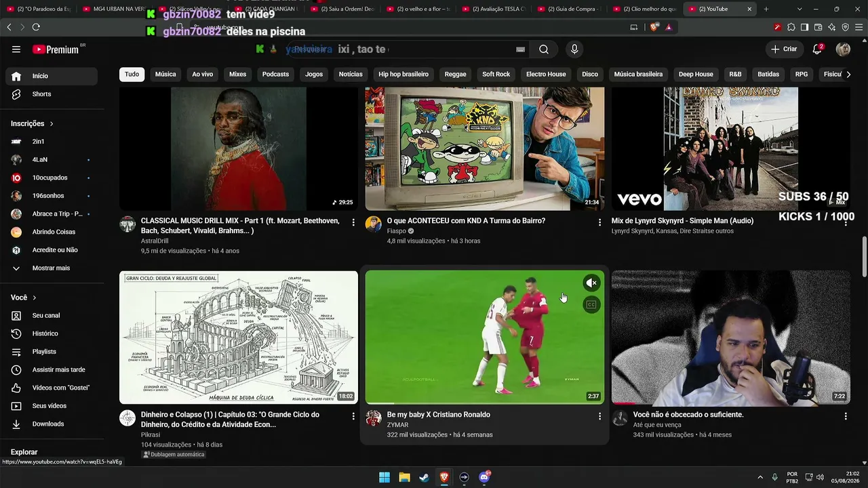The width and height of the screenshot is (868, 488).
Task: Select the Reggae filter chip
Action: [x=455, y=74]
